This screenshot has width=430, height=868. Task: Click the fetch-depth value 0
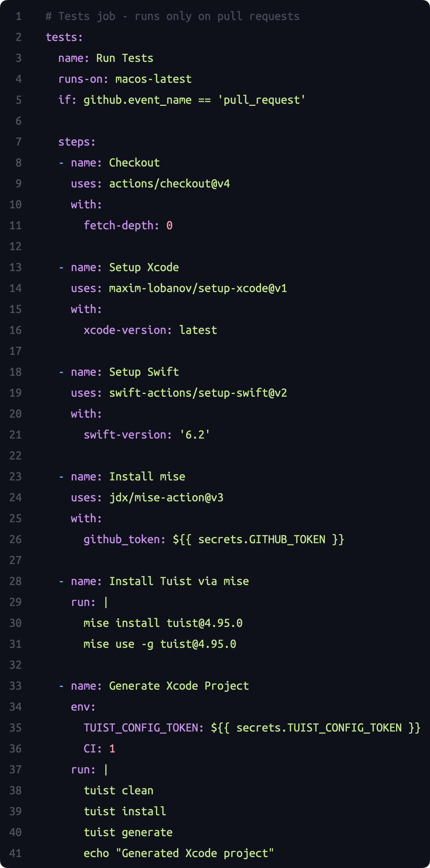(x=169, y=225)
